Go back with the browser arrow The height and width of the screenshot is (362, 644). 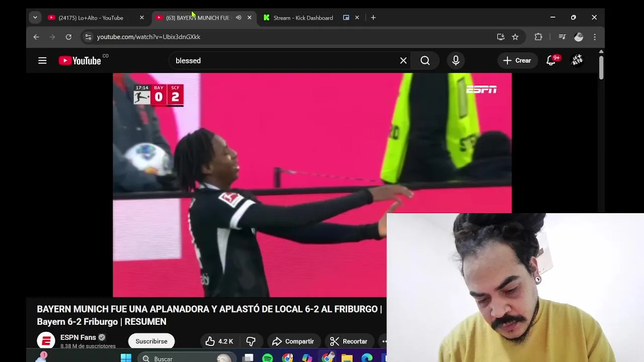point(36,37)
